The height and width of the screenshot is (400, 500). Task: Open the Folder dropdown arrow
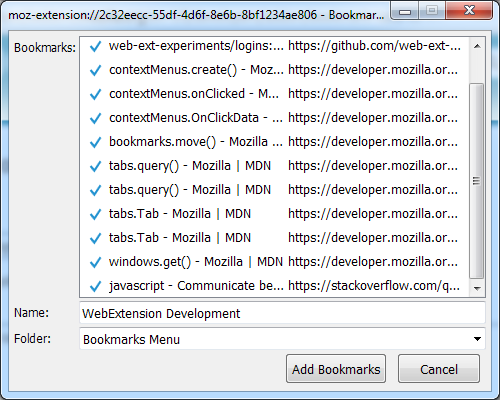click(477, 339)
